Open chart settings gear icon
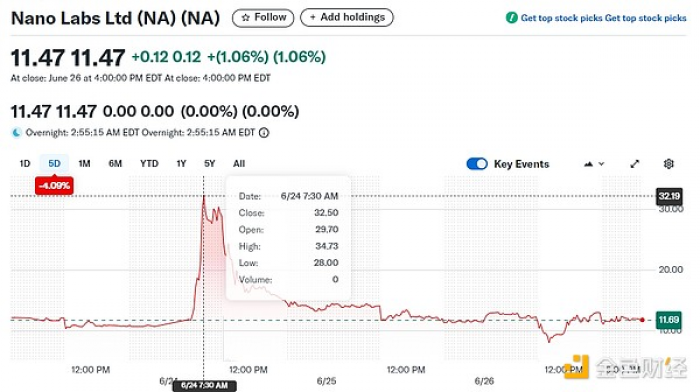700x392 pixels. [x=668, y=164]
